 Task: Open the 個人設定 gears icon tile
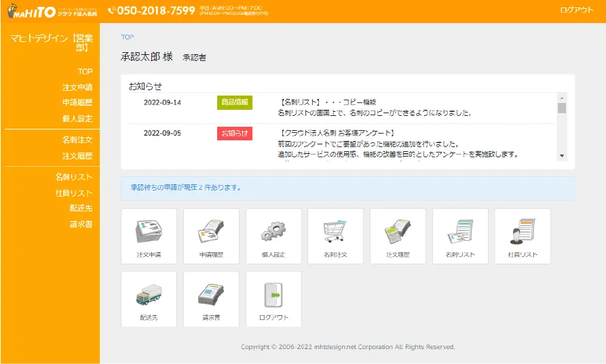[273, 237]
